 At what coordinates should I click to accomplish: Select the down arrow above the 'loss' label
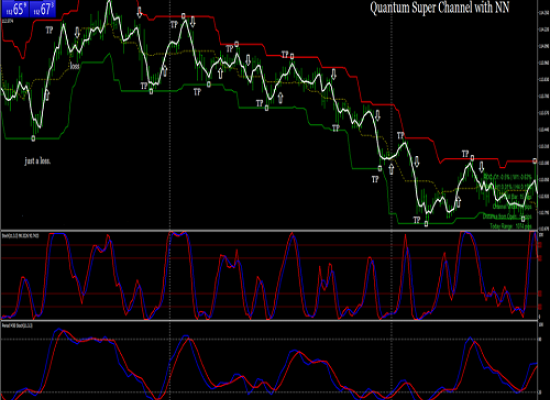pos(77,32)
